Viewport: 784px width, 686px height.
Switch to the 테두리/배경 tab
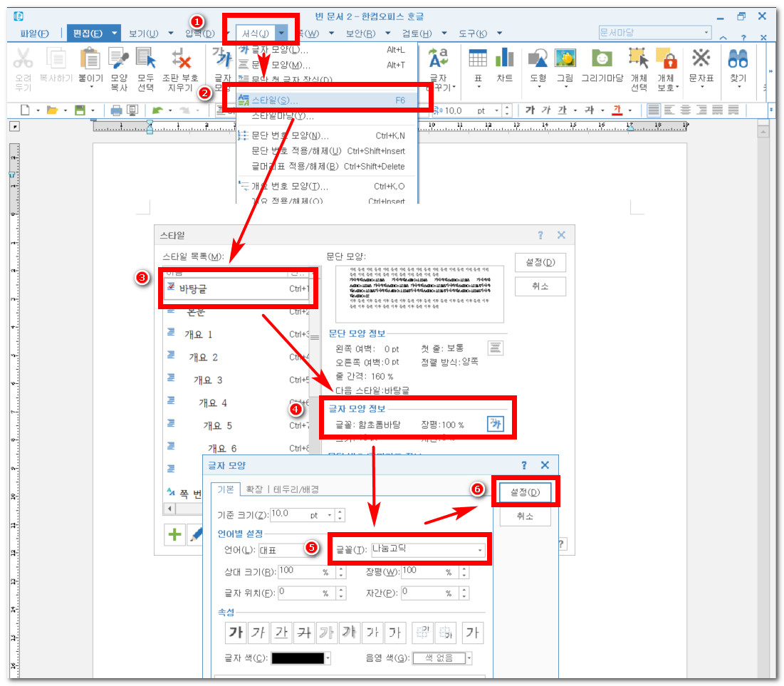296,489
